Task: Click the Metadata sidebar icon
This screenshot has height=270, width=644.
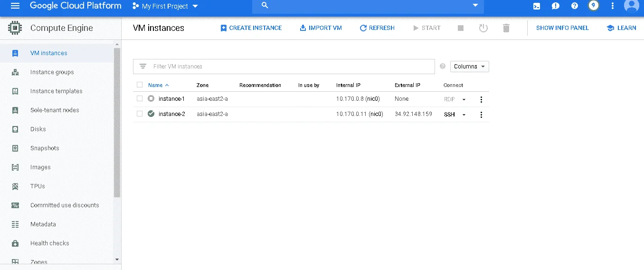Action: click(15, 224)
